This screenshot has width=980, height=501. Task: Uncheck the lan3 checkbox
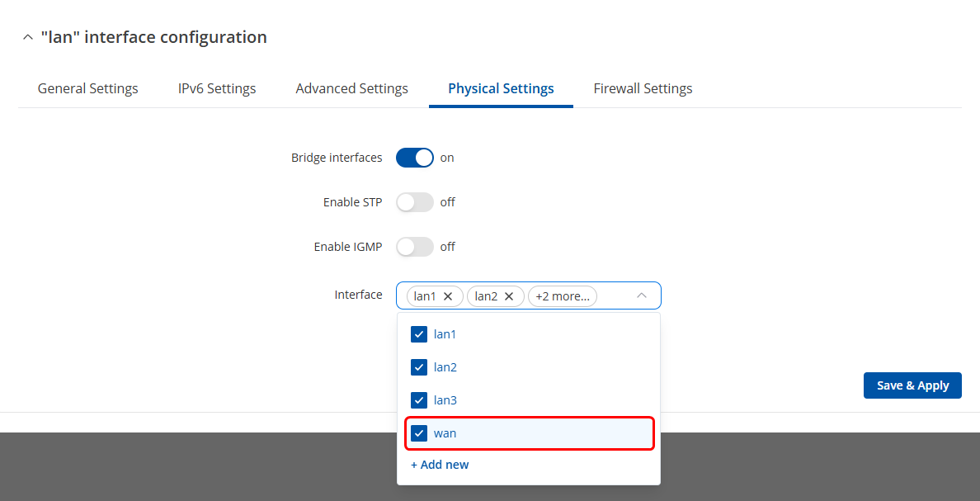[x=418, y=400]
